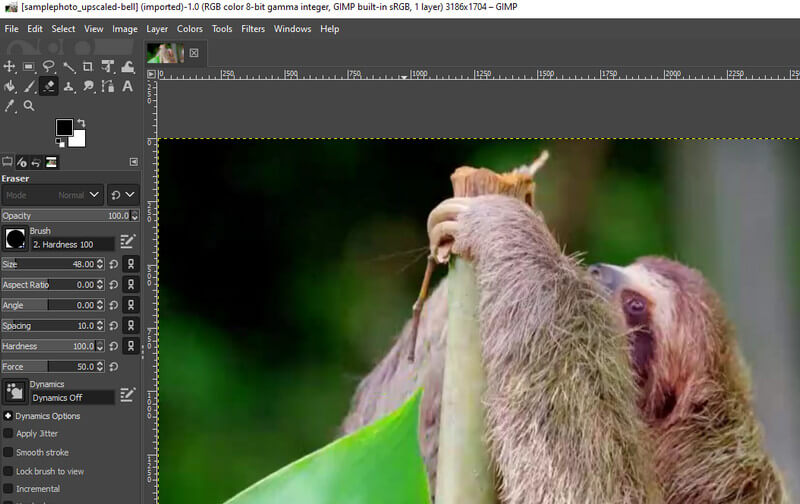Screen dimensions: 800x504
Task: Enable the Apply Jitter checkbox
Action: pyautogui.click(x=8, y=434)
